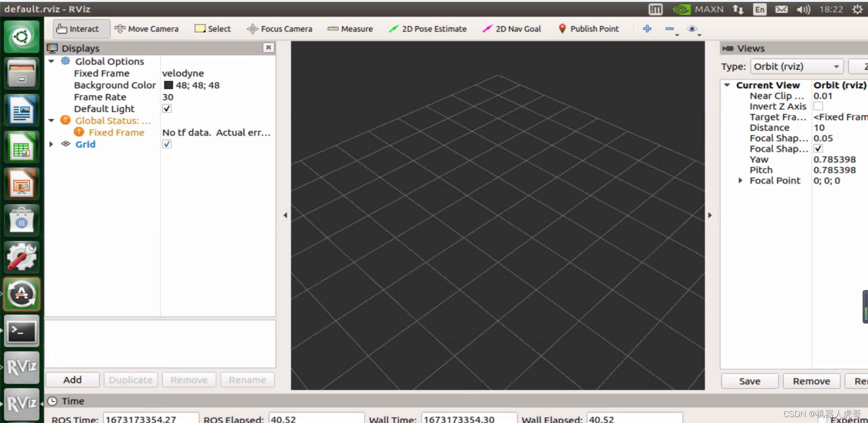Select the Publish Point tool
Screen dimensions: 868x423
click(x=588, y=29)
